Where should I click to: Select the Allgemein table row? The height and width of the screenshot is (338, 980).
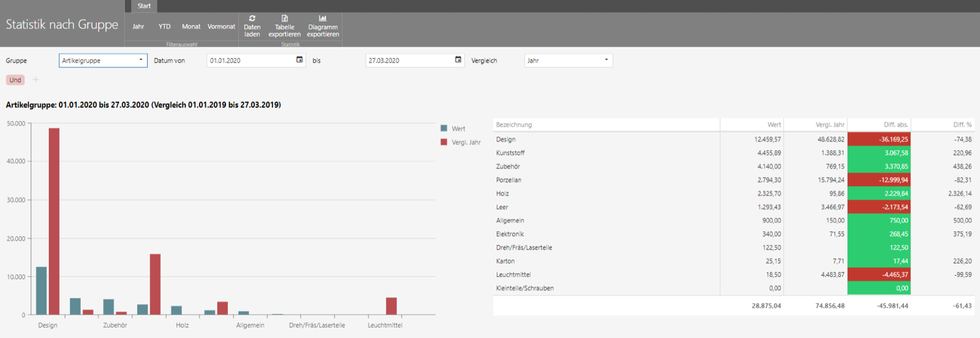tap(734, 220)
